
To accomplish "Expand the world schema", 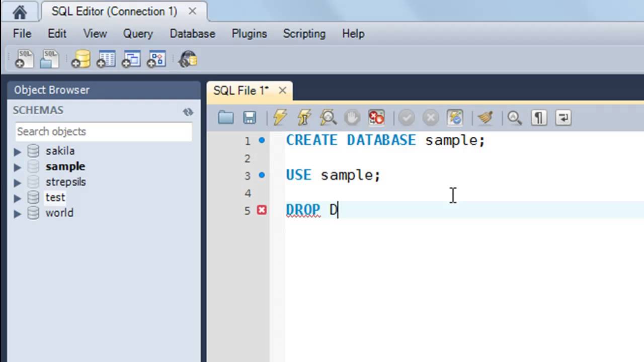I will pos(18,214).
